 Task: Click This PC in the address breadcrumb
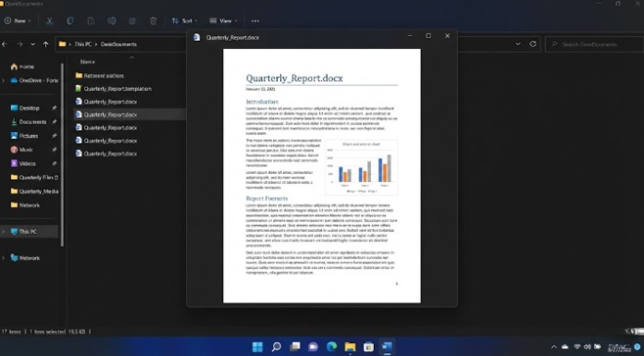point(83,44)
